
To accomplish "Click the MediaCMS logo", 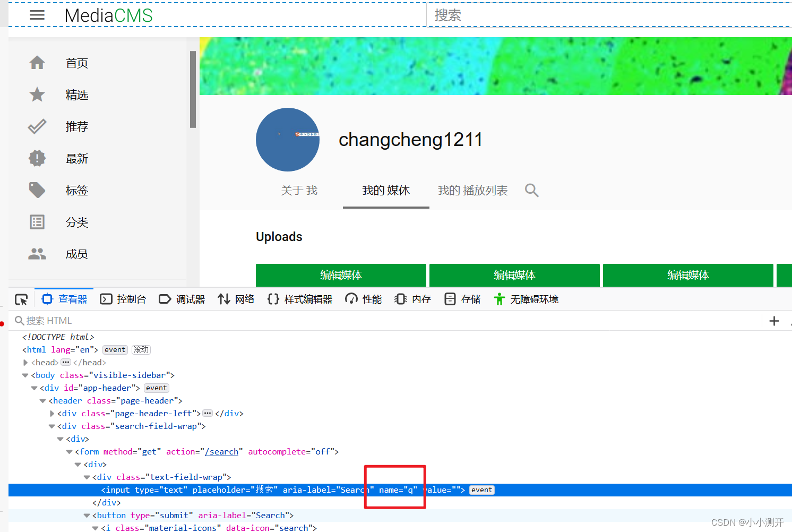I will click(x=108, y=15).
